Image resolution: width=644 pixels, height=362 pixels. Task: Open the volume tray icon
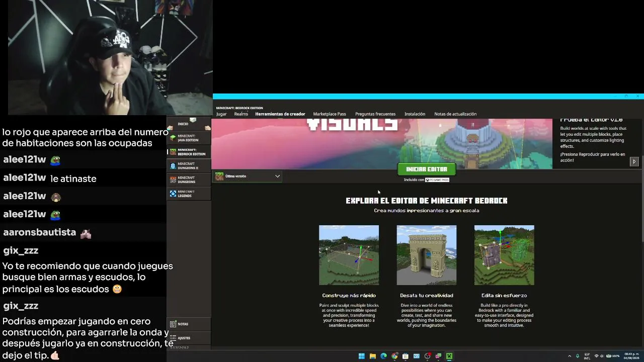(602, 356)
